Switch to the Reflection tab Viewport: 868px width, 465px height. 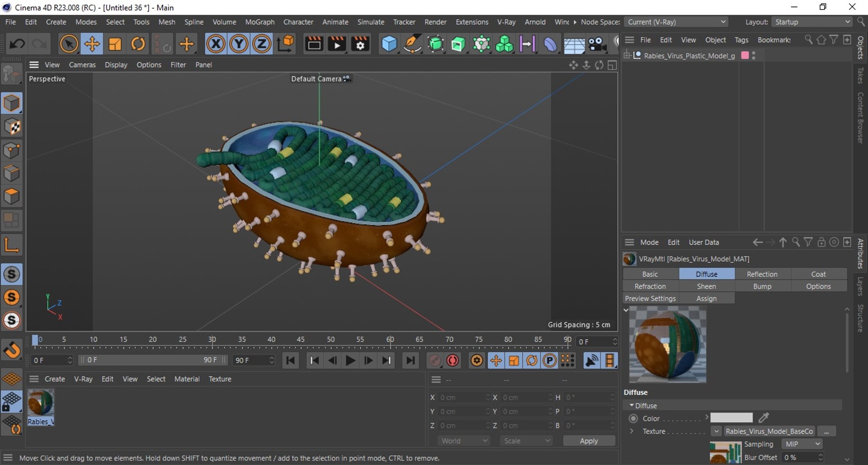coord(762,274)
